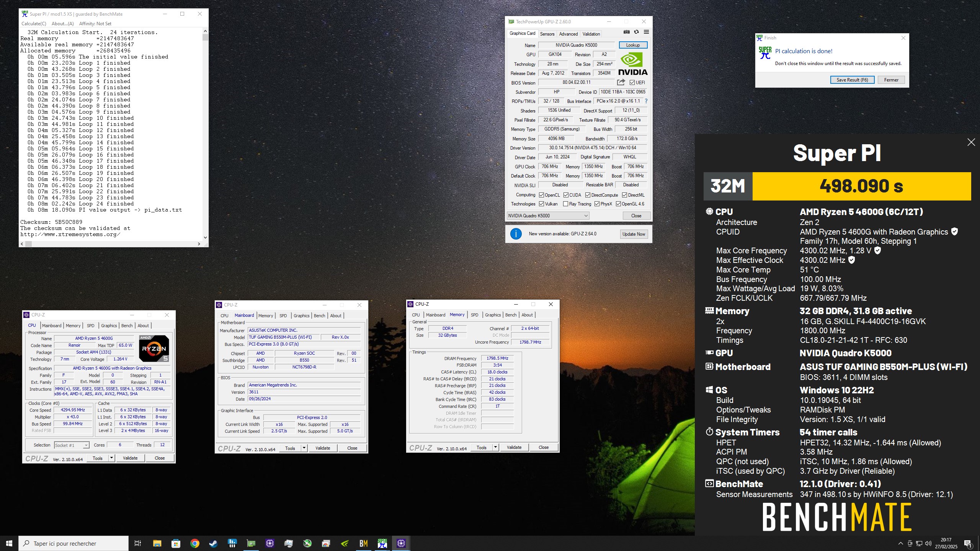Viewport: 980px width, 551px height.
Task: Open About...(A) menu in Super PI
Action: coord(62,24)
